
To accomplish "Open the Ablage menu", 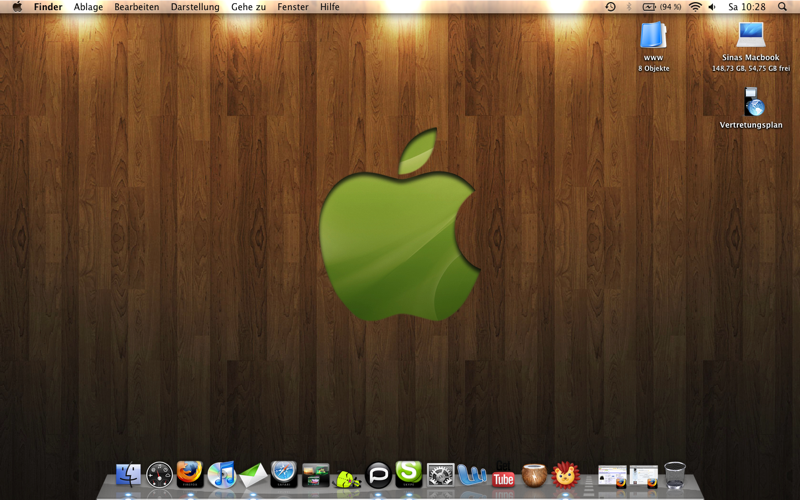I will click(x=88, y=7).
